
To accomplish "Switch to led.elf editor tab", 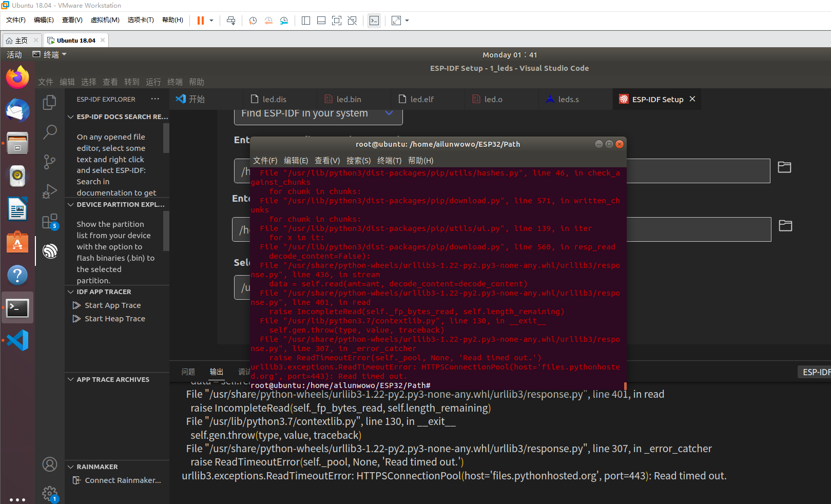I will [x=422, y=99].
